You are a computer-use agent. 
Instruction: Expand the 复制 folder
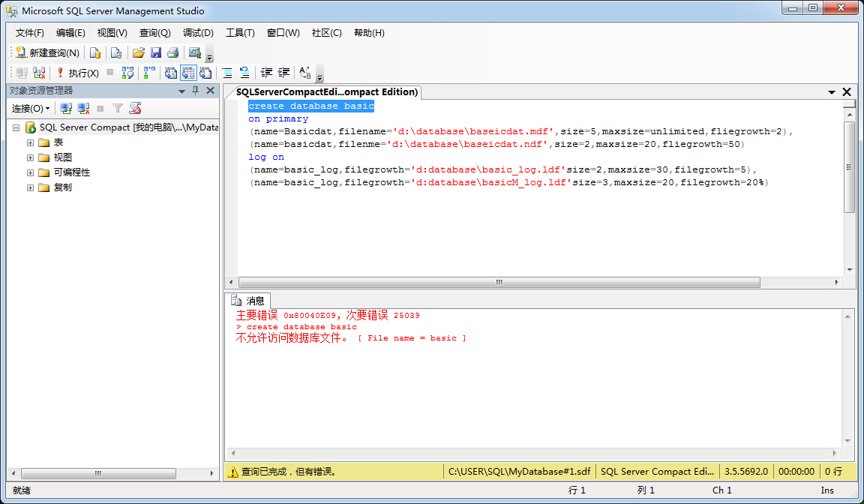[30, 187]
